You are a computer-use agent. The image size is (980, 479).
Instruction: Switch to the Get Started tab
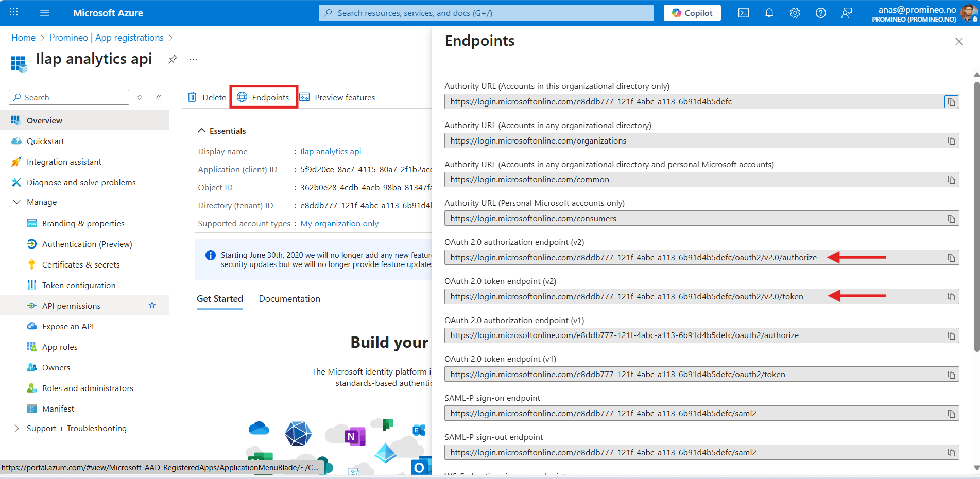220,299
